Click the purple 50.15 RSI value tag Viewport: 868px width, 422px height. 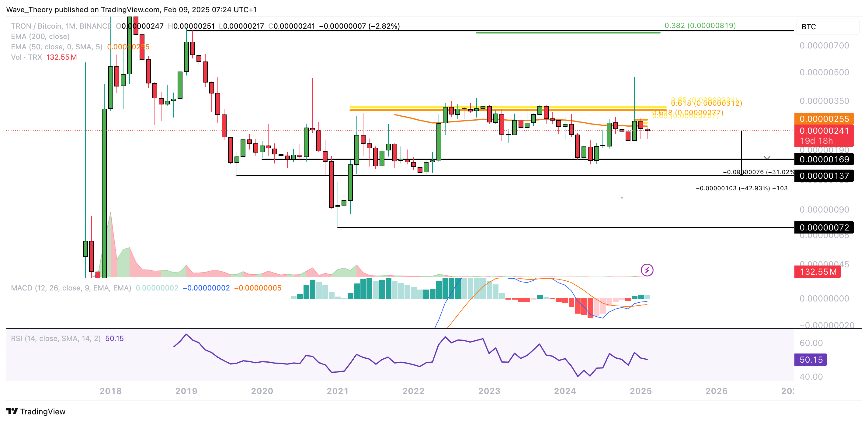coord(811,360)
